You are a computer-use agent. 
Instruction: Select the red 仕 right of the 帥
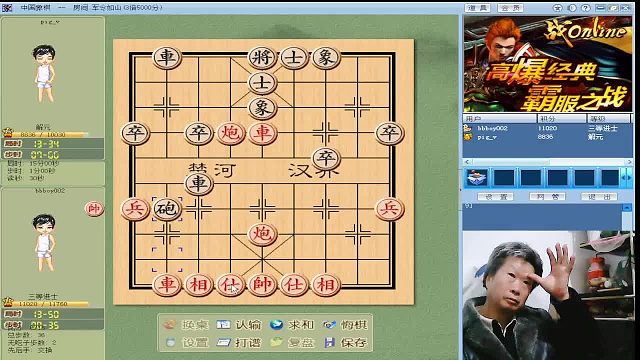[294, 284]
